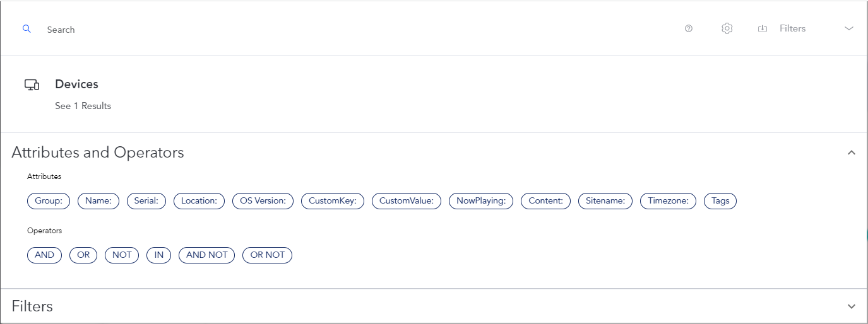This screenshot has width=868, height=324.
Task: Open the settings gear icon
Action: pos(727,28)
